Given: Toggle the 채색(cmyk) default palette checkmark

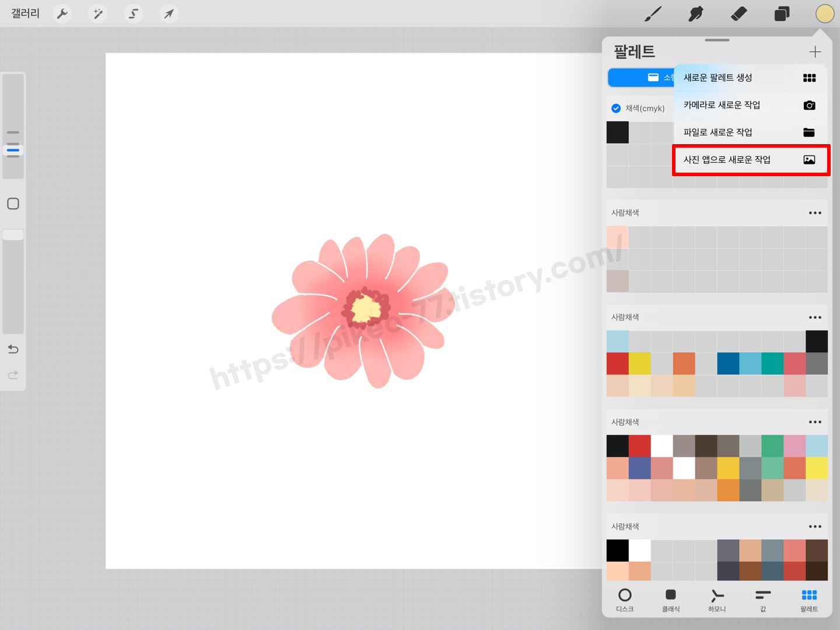Looking at the screenshot, I should (x=616, y=108).
